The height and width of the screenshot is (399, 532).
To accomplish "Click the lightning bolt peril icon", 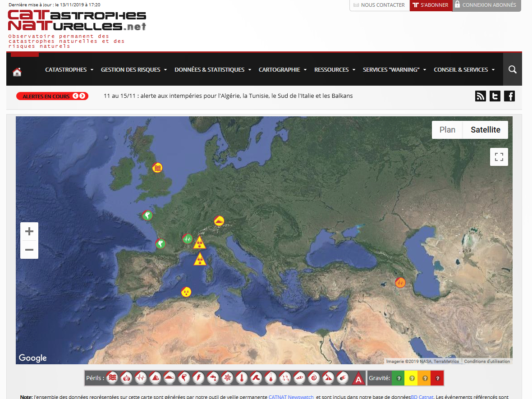I will point(198,378).
